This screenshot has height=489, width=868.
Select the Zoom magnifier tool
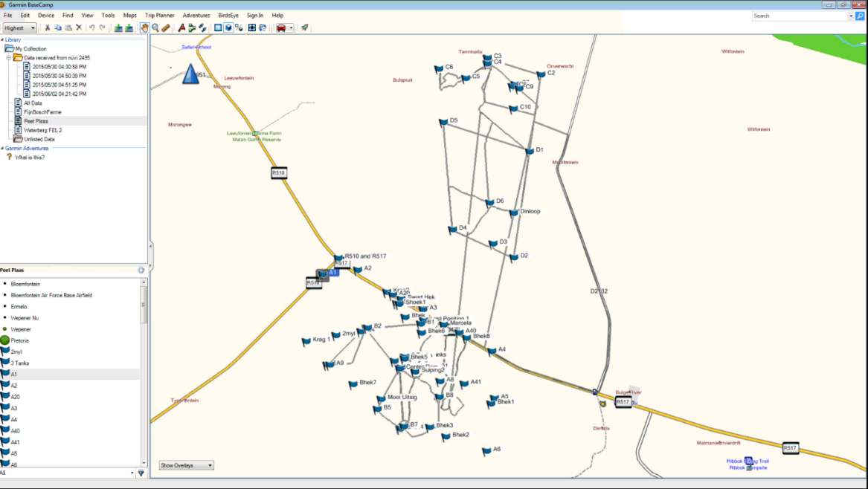coord(155,27)
